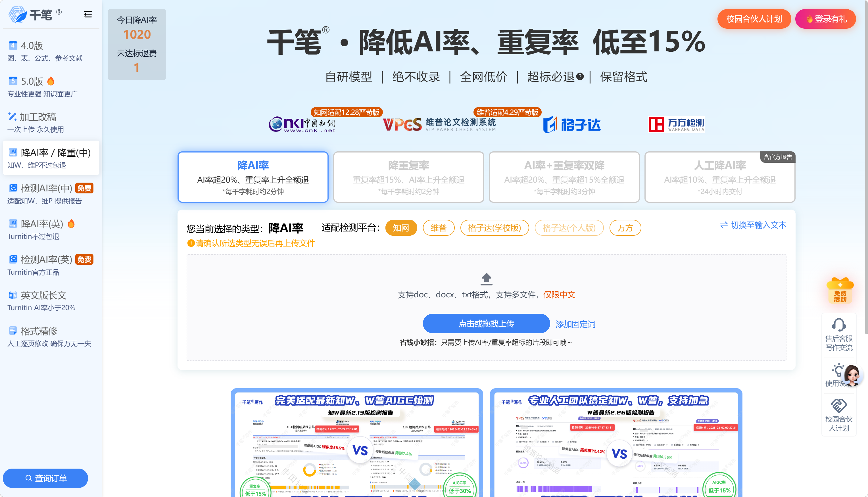This screenshot has width=868, height=497.
Task: Click the 格子达 logo
Action: (x=572, y=125)
